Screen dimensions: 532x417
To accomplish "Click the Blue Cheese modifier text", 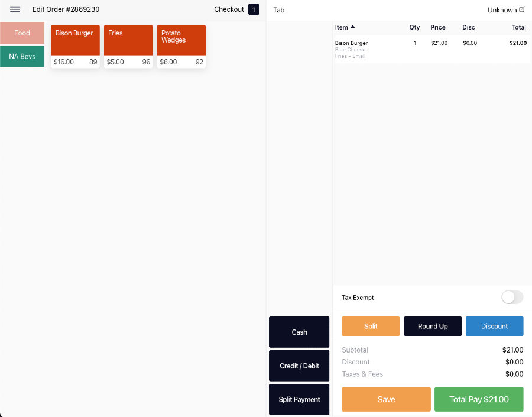I will (x=350, y=50).
